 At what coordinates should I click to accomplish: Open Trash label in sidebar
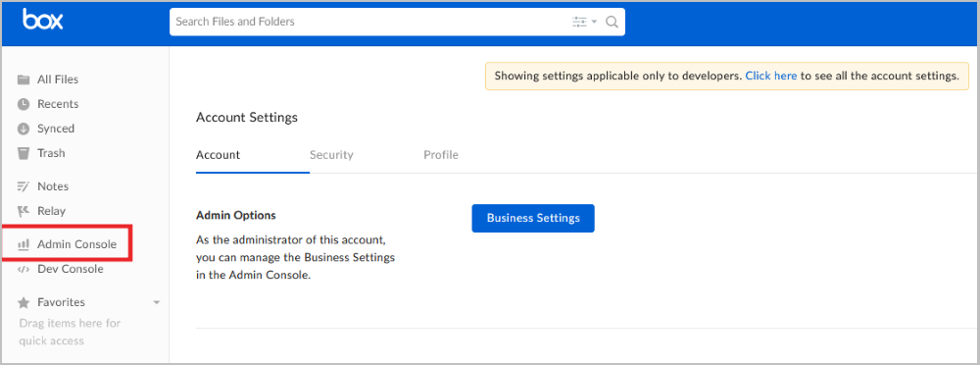[51, 153]
